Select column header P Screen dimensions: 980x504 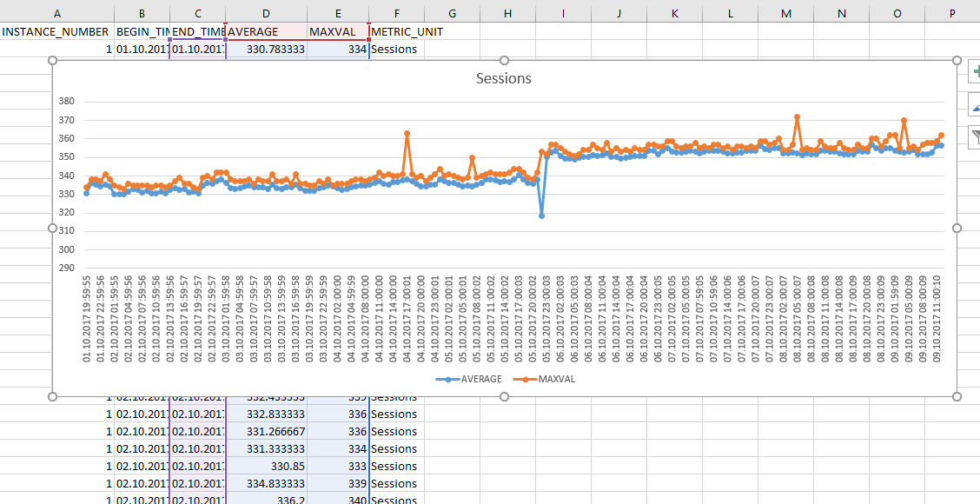[x=952, y=13]
